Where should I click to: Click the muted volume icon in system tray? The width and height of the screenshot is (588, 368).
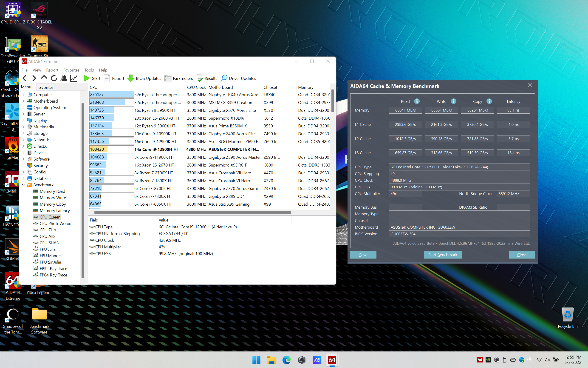[547, 360]
